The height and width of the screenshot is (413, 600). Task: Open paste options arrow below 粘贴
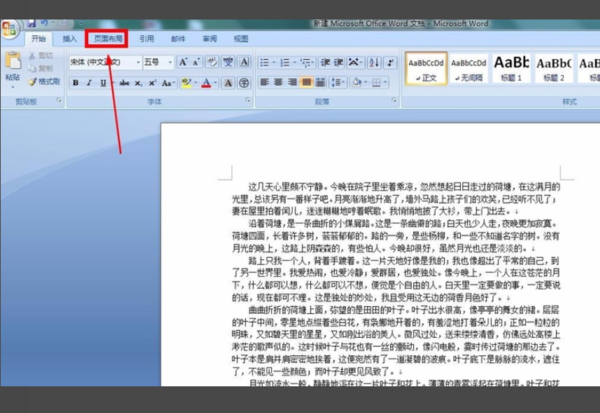click(x=13, y=87)
